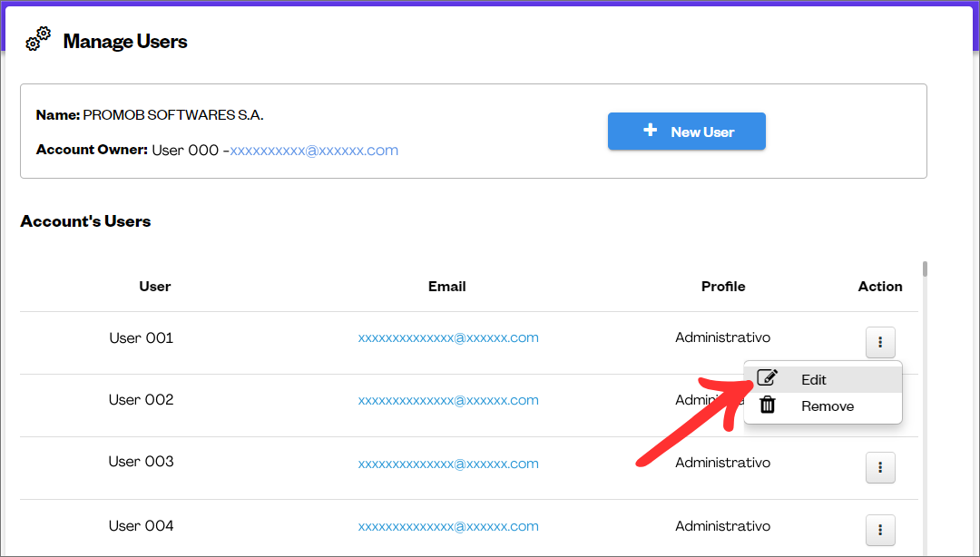
Task: Create a New User
Action: (x=686, y=132)
